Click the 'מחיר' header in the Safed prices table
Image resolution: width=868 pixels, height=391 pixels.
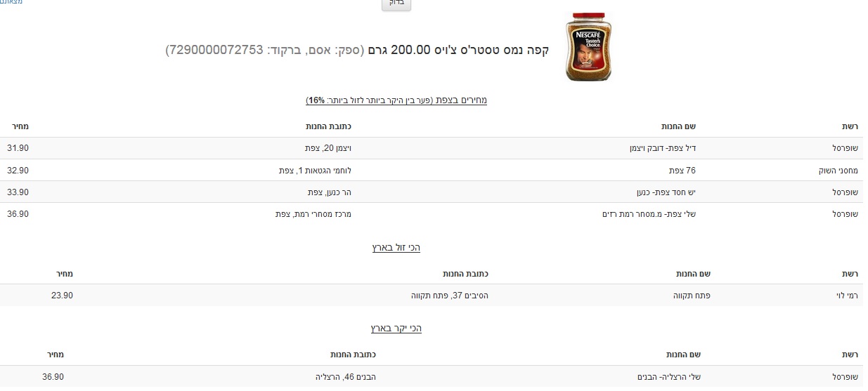coord(20,126)
